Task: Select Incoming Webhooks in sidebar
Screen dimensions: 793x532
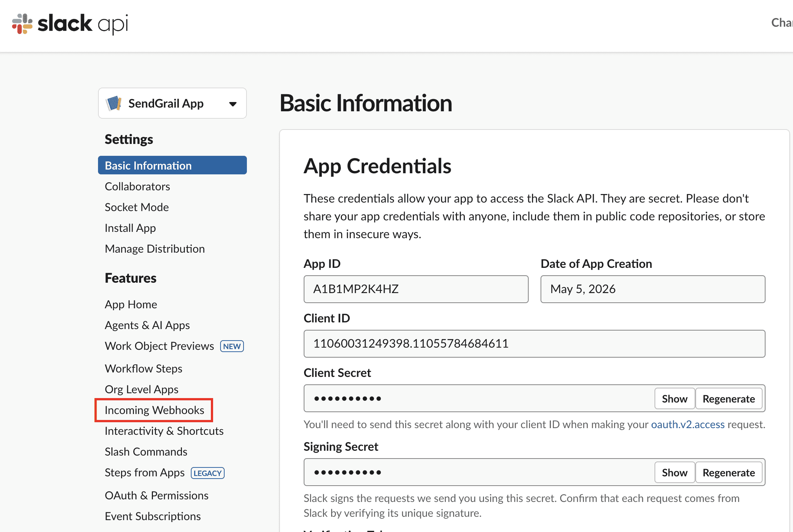Action: coord(154,410)
